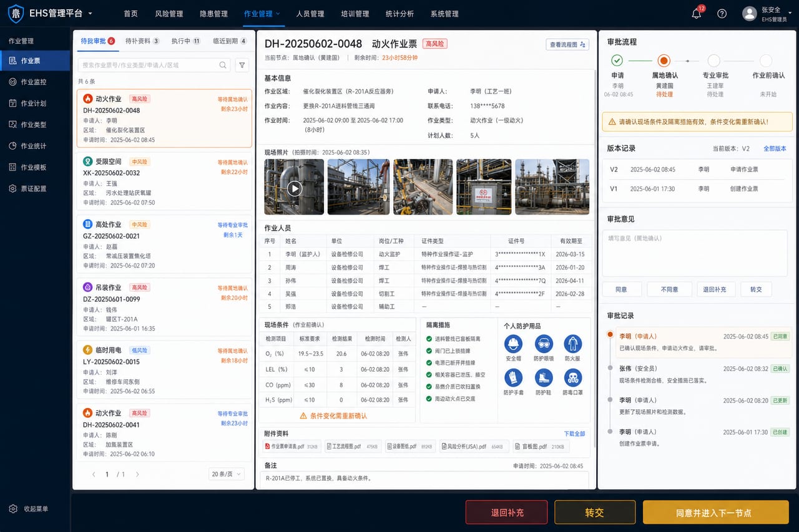Go to previous page arrow
This screenshot has width=799, height=532.
tap(94, 475)
